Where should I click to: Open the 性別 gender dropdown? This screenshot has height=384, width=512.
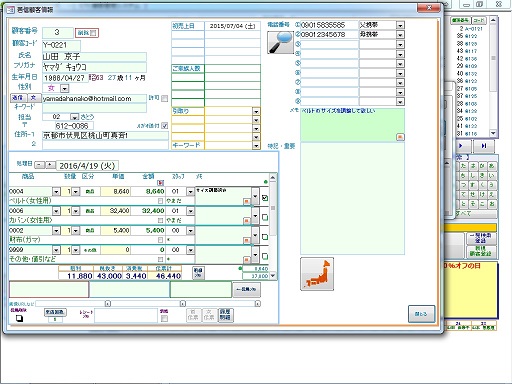(x=65, y=88)
